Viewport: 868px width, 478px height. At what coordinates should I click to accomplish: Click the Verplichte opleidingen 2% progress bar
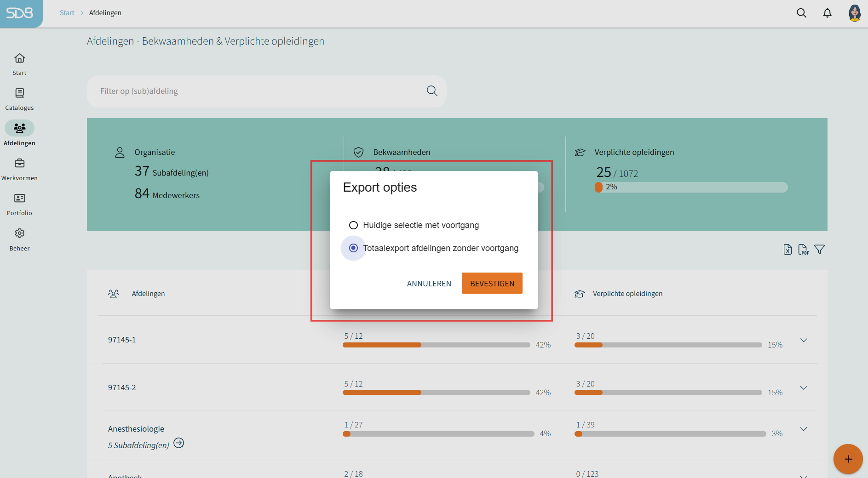point(691,187)
